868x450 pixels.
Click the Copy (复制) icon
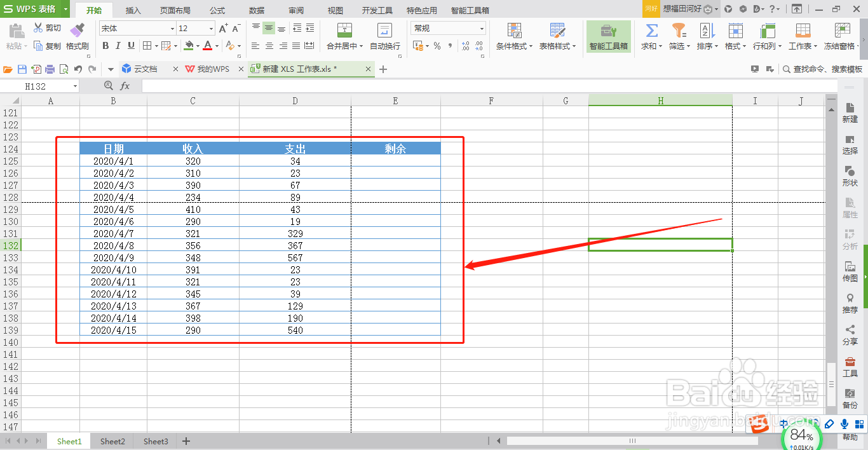point(37,46)
